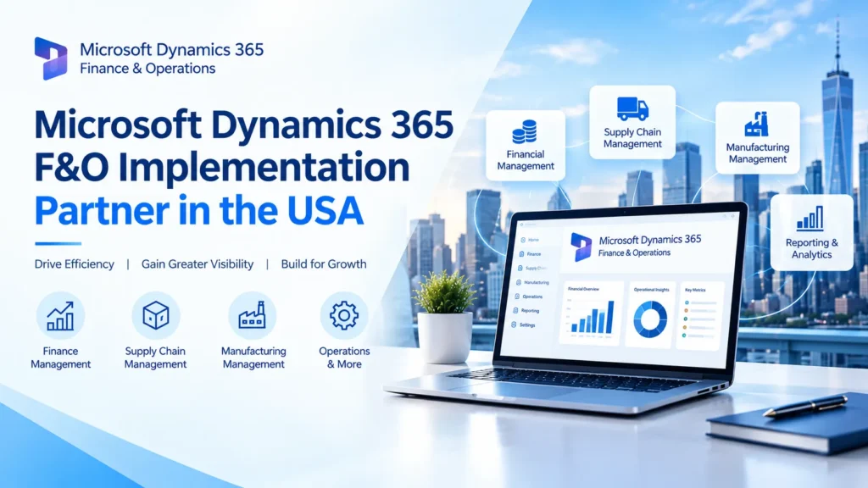Viewport: 868px width, 488px height.
Task: Click the Dynamics 365 logo in banner header
Action: coord(50,58)
